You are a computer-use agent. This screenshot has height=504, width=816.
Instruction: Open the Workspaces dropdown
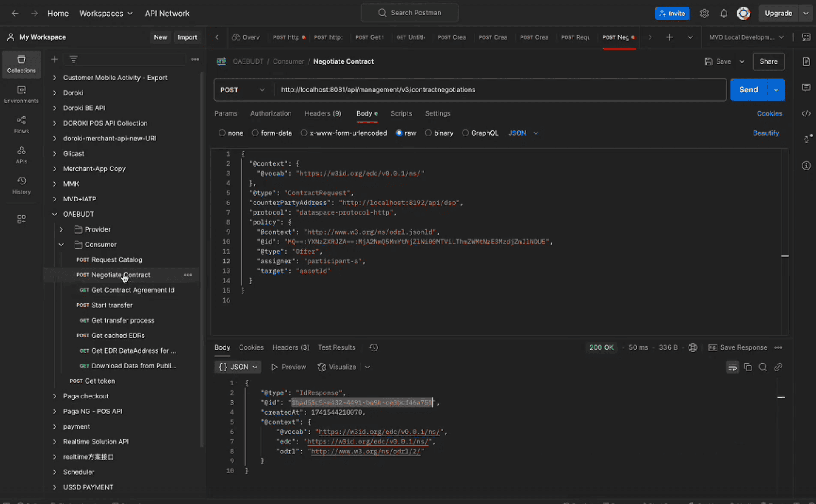coord(106,14)
